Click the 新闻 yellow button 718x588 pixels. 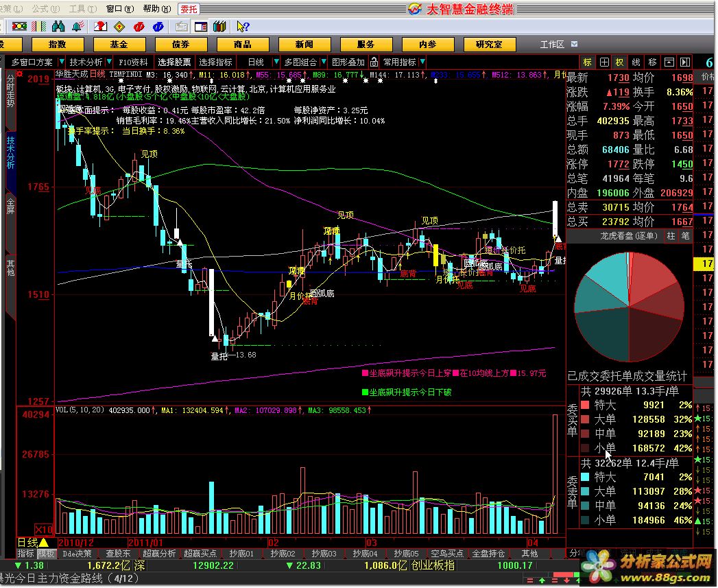click(x=304, y=45)
